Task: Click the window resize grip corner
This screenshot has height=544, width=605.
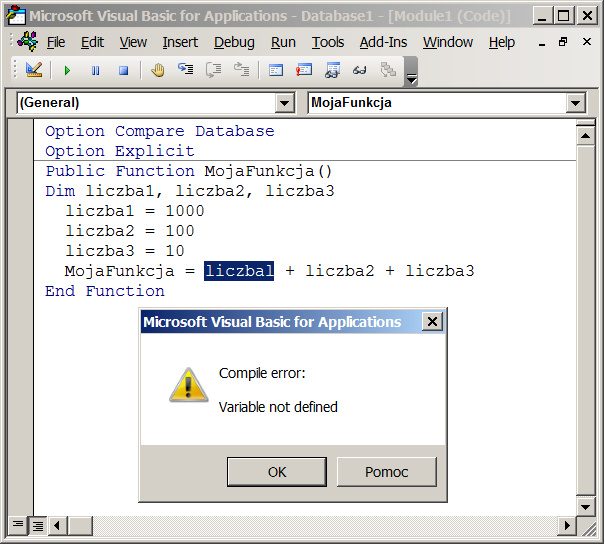Action: click(x=590, y=529)
